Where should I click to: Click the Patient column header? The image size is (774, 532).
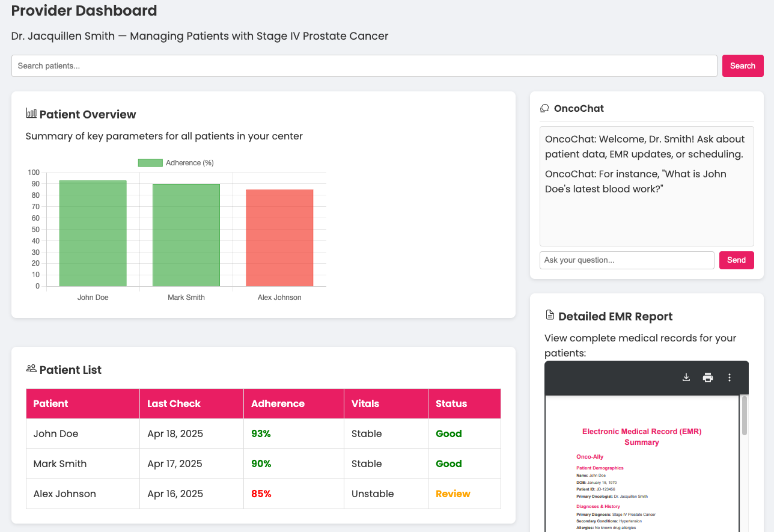pyautogui.click(x=83, y=403)
